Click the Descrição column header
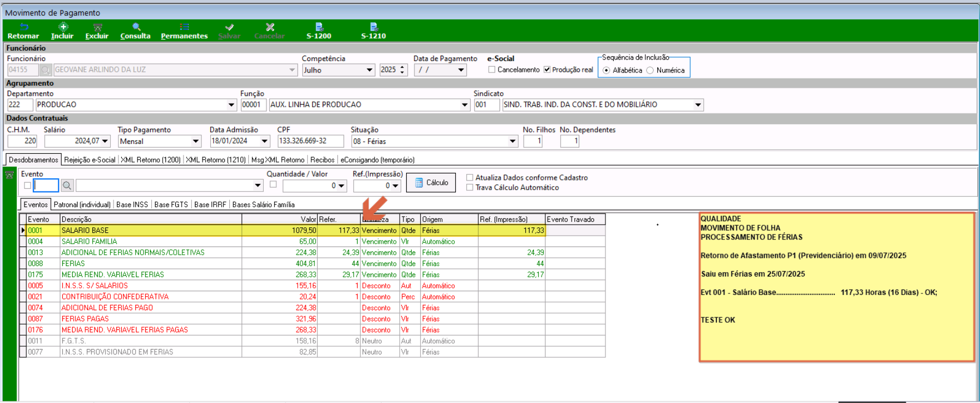980x403 pixels. pos(151,219)
